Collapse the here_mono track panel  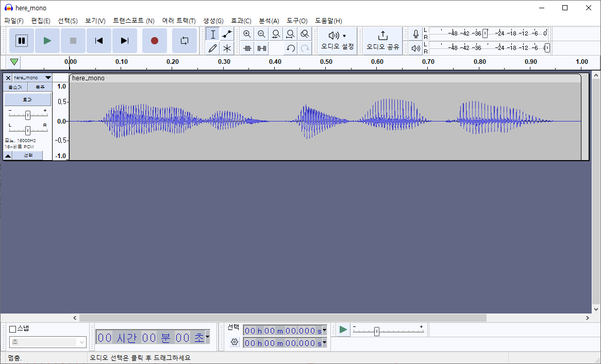click(9, 154)
